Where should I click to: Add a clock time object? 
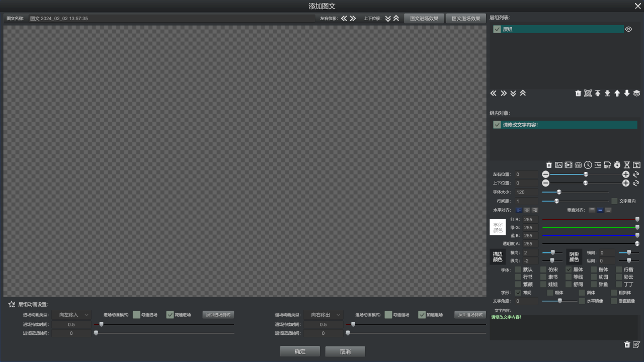coord(588,165)
